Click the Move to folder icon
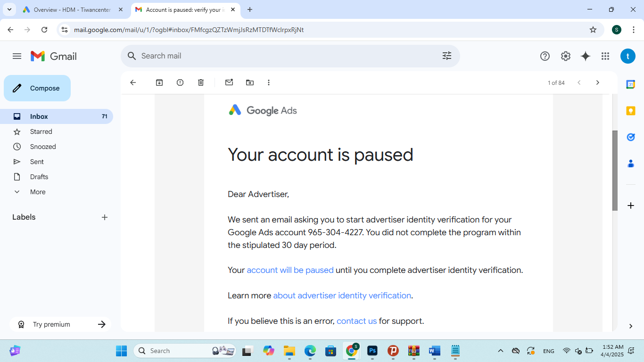Image resolution: width=644 pixels, height=362 pixels. (250, 82)
